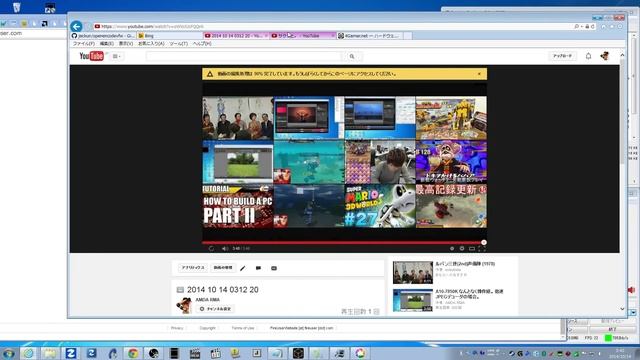Open the A10-7850K related video title

tap(469, 294)
